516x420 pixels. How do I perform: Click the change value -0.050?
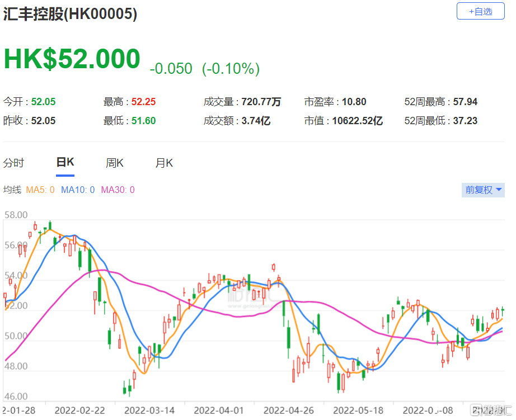pyautogui.click(x=171, y=69)
